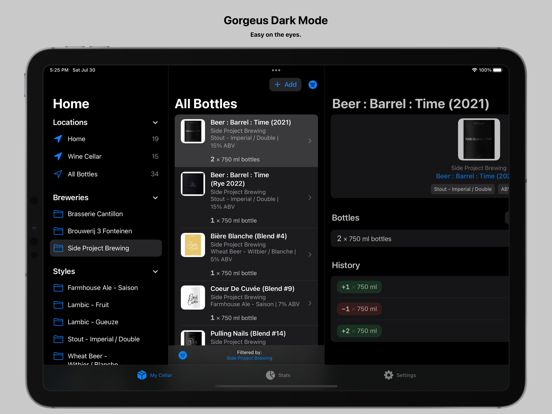Click the All Bottles location arrow icon
Screen dimensions: 552x414
click(58, 174)
